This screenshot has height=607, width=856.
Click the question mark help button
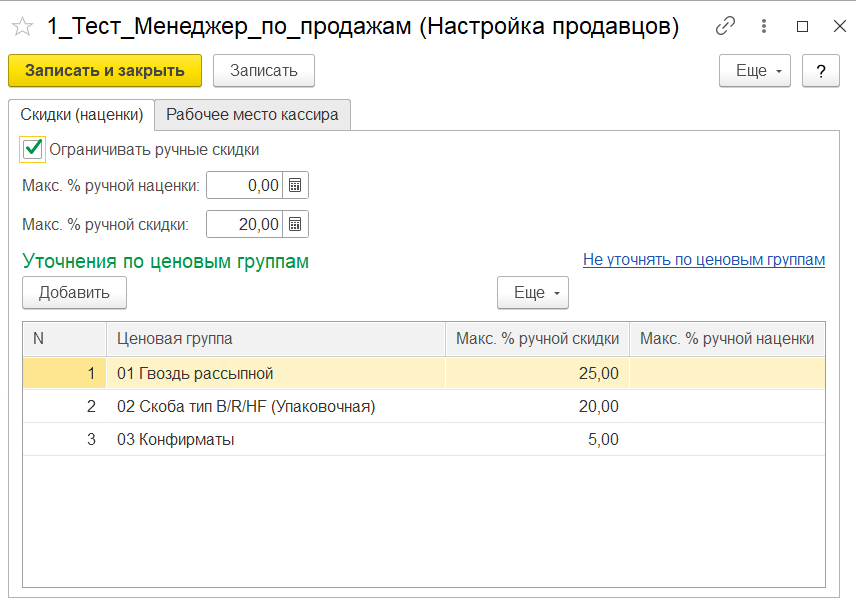pos(820,71)
